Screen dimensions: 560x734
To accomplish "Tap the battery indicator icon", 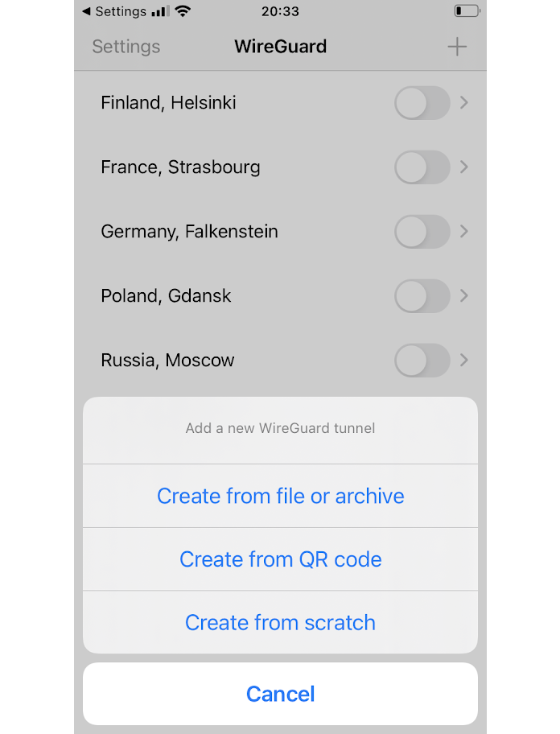I will (467, 10).
